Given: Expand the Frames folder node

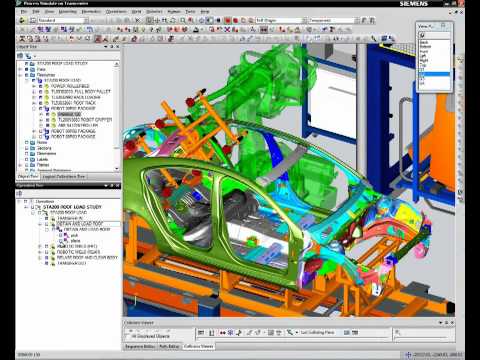Looking at the screenshot, I should pos(20,165).
